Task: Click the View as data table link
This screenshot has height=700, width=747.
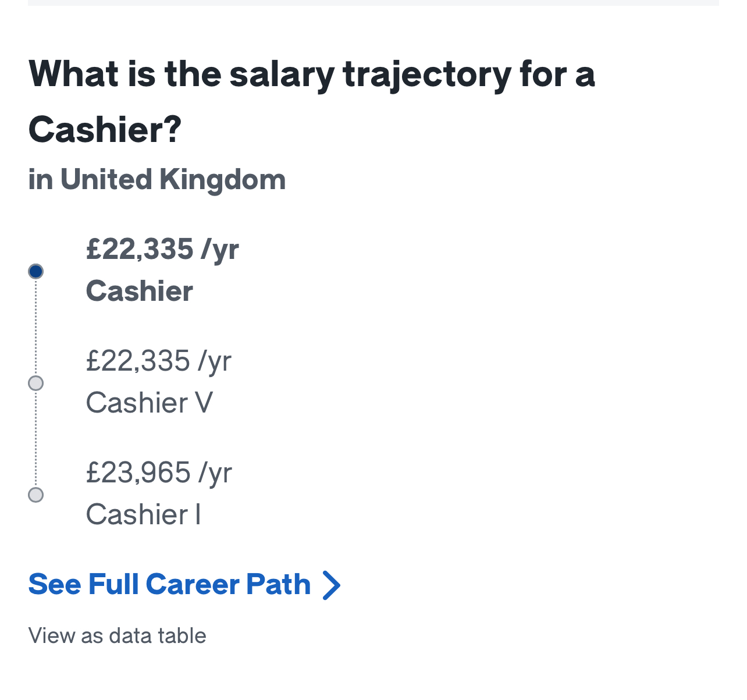Action: pos(117,635)
